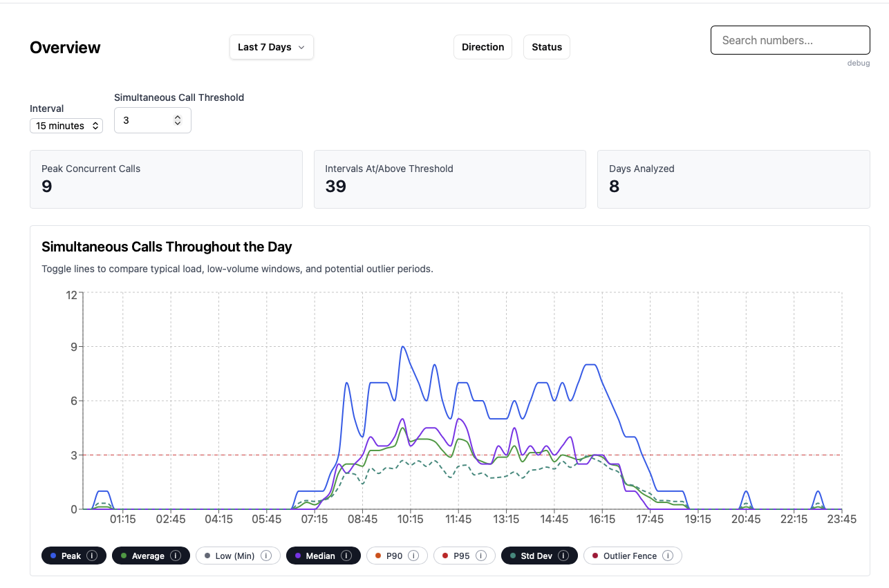Click the info icon beside Average
This screenshot has height=588, width=889.
[176, 556]
